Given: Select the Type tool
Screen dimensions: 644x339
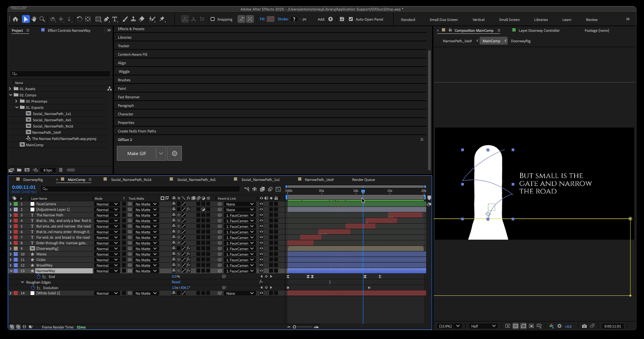Looking at the screenshot, I should tap(115, 19).
